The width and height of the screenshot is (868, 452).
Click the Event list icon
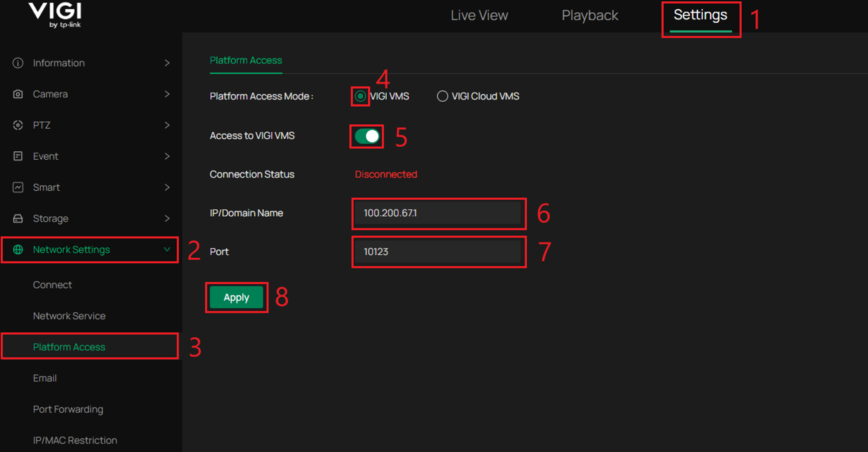pyautogui.click(x=18, y=156)
